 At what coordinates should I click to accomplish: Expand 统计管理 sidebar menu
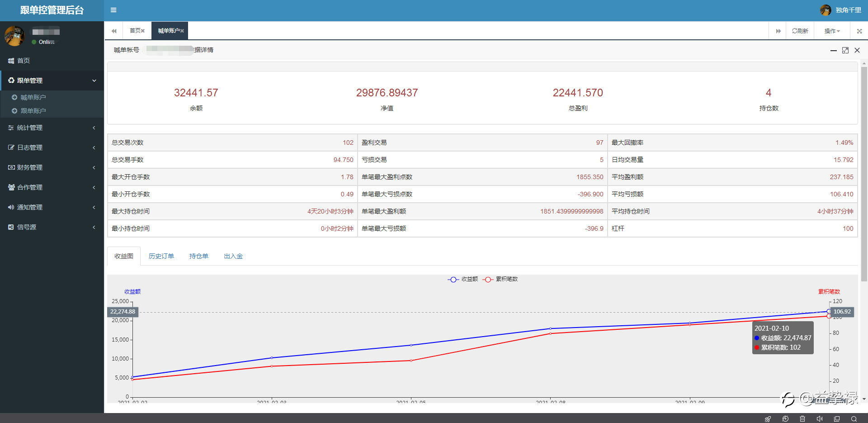[x=52, y=128]
